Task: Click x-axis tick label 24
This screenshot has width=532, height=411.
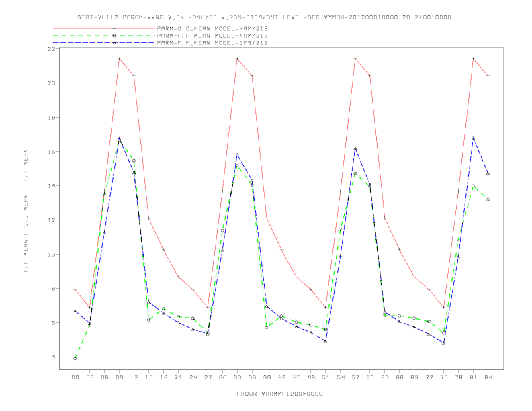Action: click(x=193, y=377)
